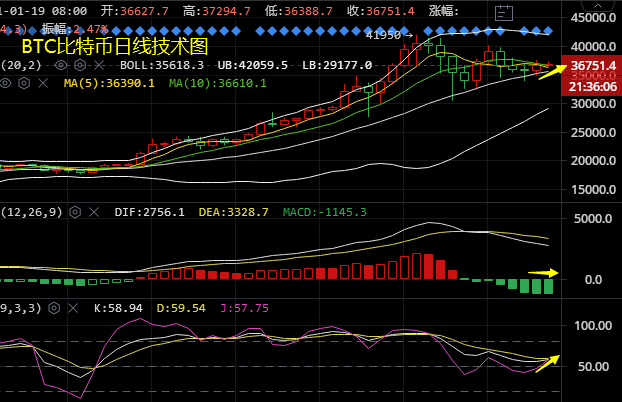Open MA indicator settings hexagon icon
Viewport: 622px width, 402px height.
[x=24, y=83]
